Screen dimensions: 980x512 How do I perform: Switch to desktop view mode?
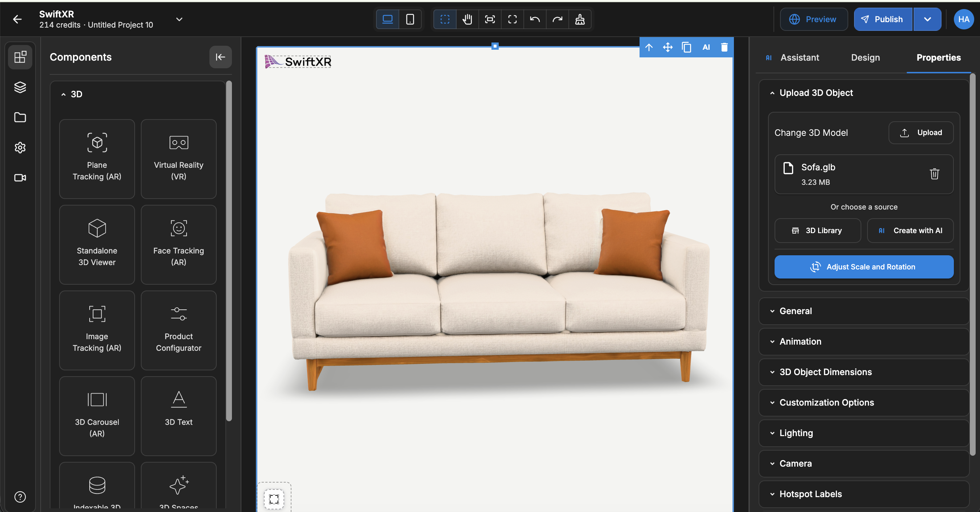pyautogui.click(x=387, y=19)
